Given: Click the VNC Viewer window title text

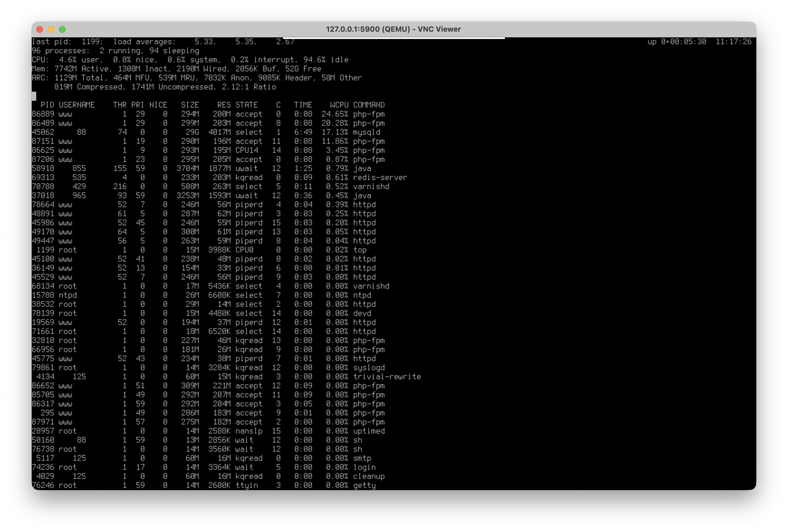Looking at the screenshot, I should point(393,29).
